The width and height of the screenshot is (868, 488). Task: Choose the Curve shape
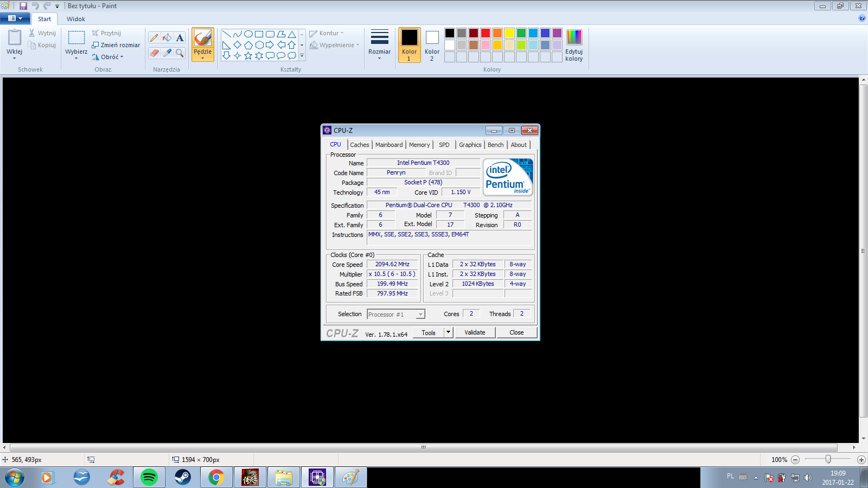point(238,34)
